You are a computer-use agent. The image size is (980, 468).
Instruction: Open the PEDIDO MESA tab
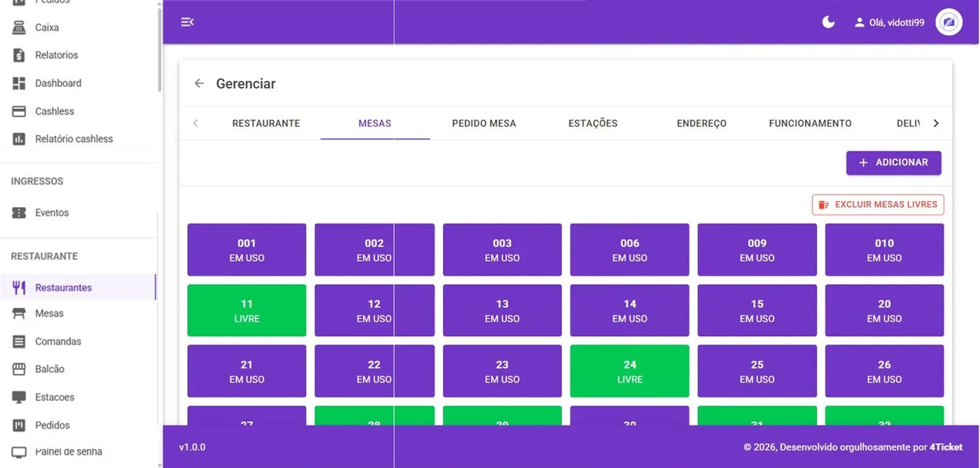[x=484, y=123]
